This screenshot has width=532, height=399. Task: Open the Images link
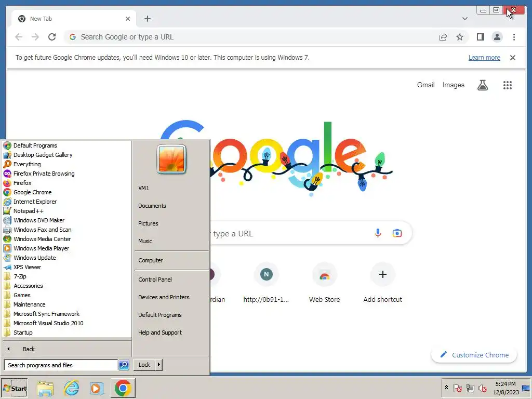click(x=453, y=85)
